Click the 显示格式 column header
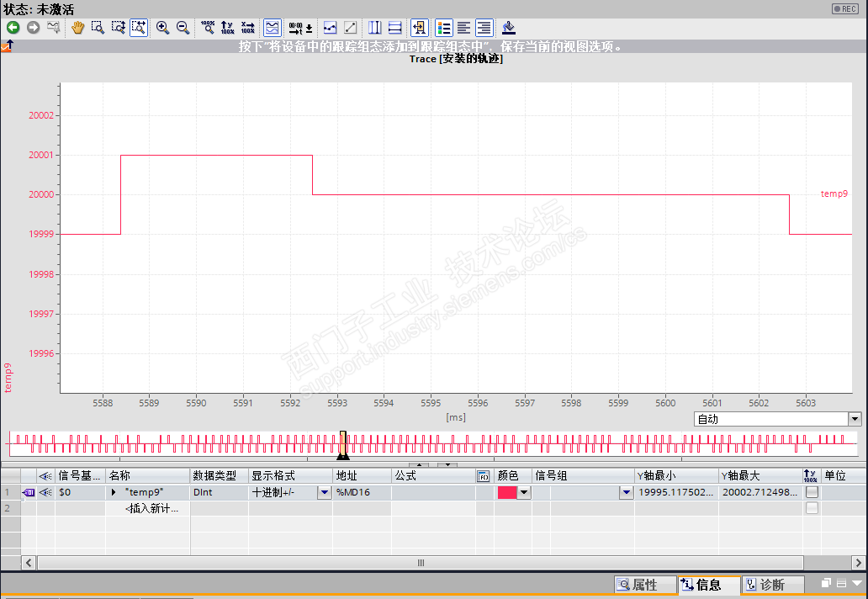 coord(291,475)
